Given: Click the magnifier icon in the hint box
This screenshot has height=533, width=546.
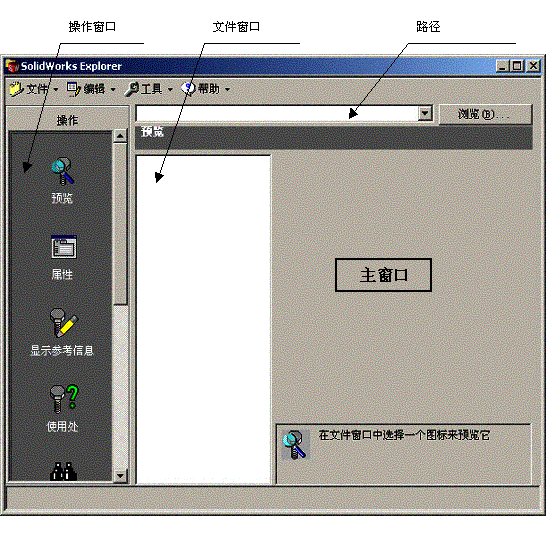Looking at the screenshot, I should pyautogui.click(x=295, y=445).
